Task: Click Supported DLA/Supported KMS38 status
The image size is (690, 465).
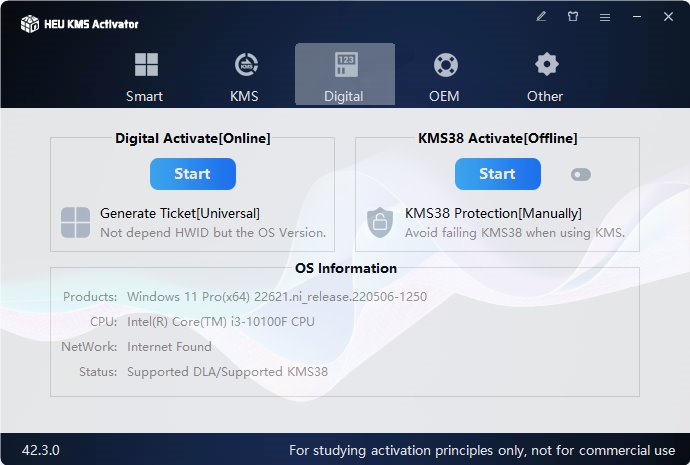Action: pos(228,372)
